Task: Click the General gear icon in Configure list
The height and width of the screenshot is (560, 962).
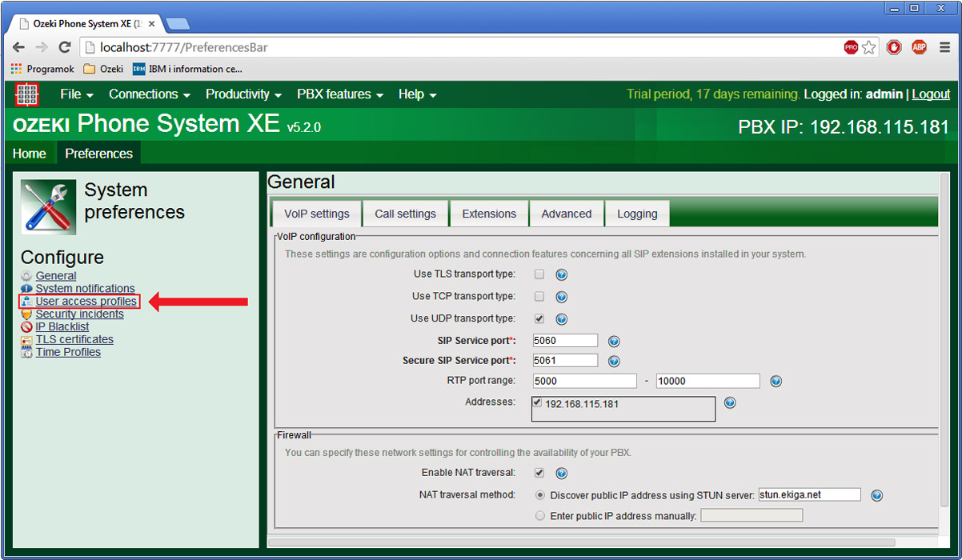Action: (27, 276)
